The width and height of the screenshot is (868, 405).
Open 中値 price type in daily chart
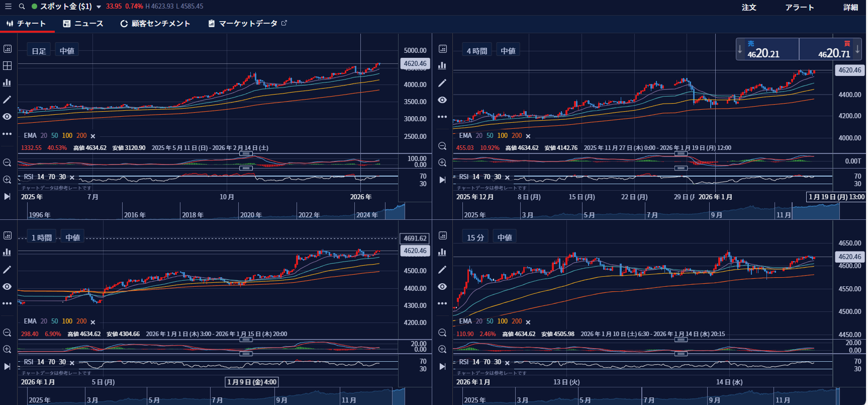point(67,51)
